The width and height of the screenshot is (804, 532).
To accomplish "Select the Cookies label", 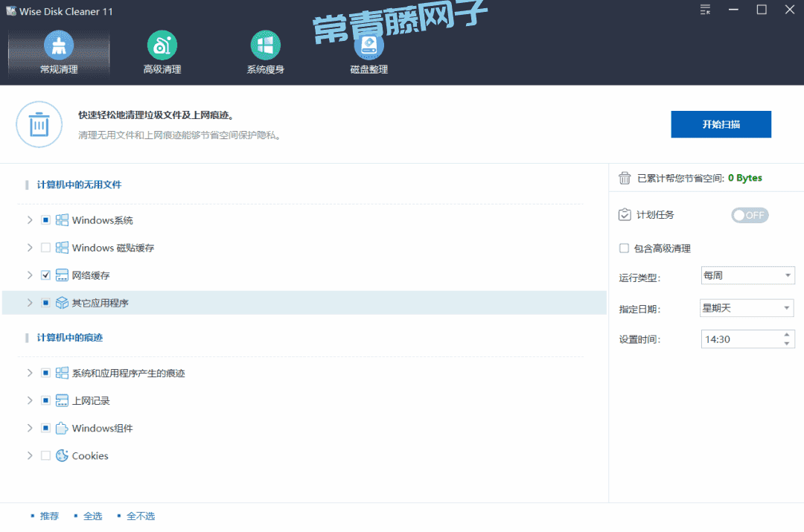I will (90, 455).
